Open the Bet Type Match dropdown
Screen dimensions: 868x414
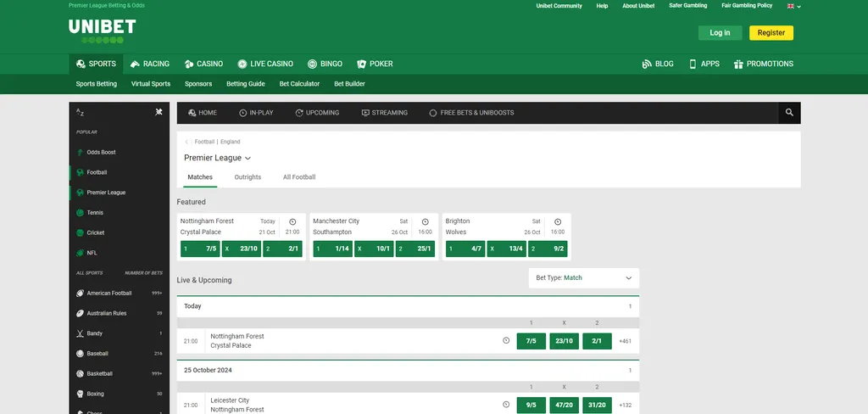click(583, 278)
